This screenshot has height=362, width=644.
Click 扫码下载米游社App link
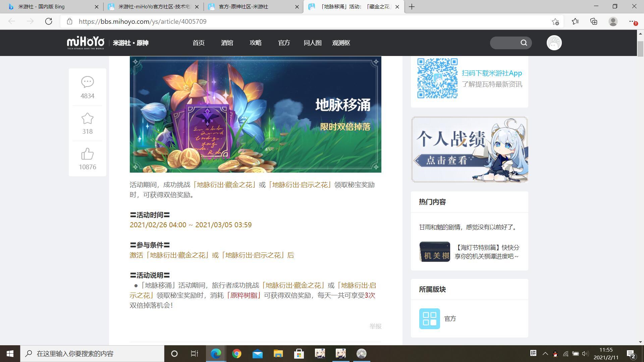click(492, 73)
